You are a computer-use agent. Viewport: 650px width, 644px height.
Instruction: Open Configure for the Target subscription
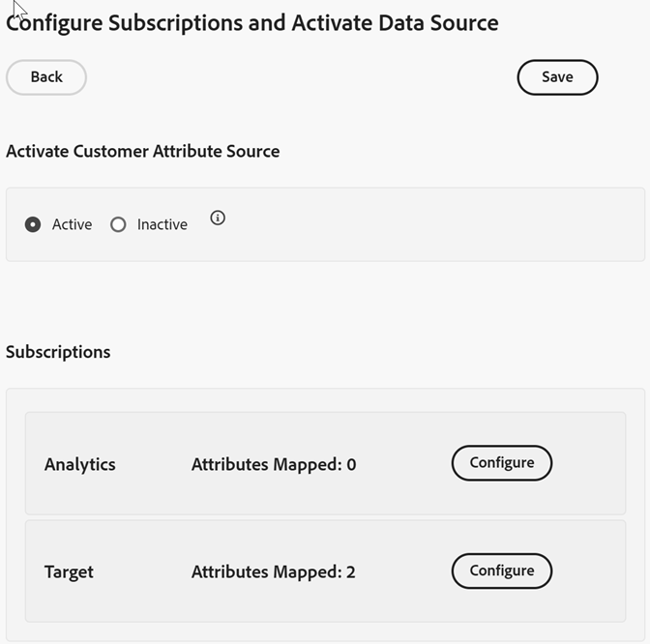point(501,571)
